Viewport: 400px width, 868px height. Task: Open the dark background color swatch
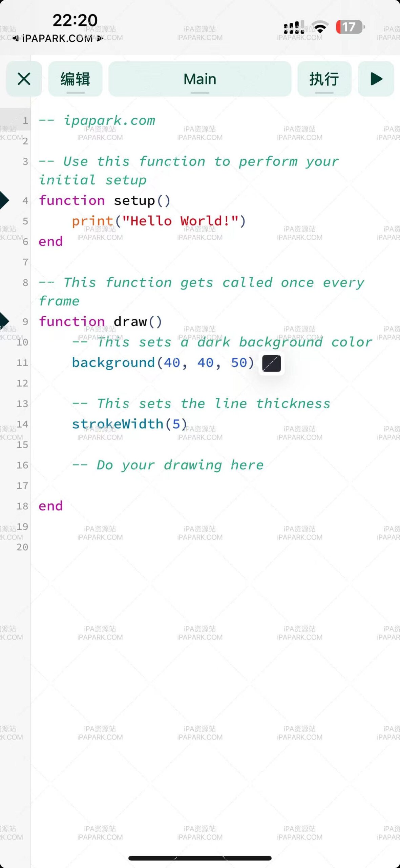(271, 363)
